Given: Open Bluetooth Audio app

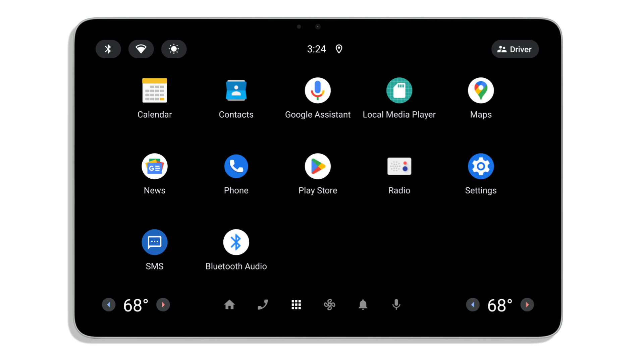Looking at the screenshot, I should tap(236, 242).
